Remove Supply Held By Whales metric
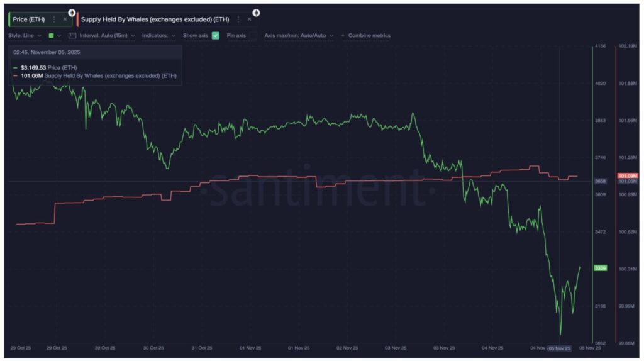 (249, 19)
